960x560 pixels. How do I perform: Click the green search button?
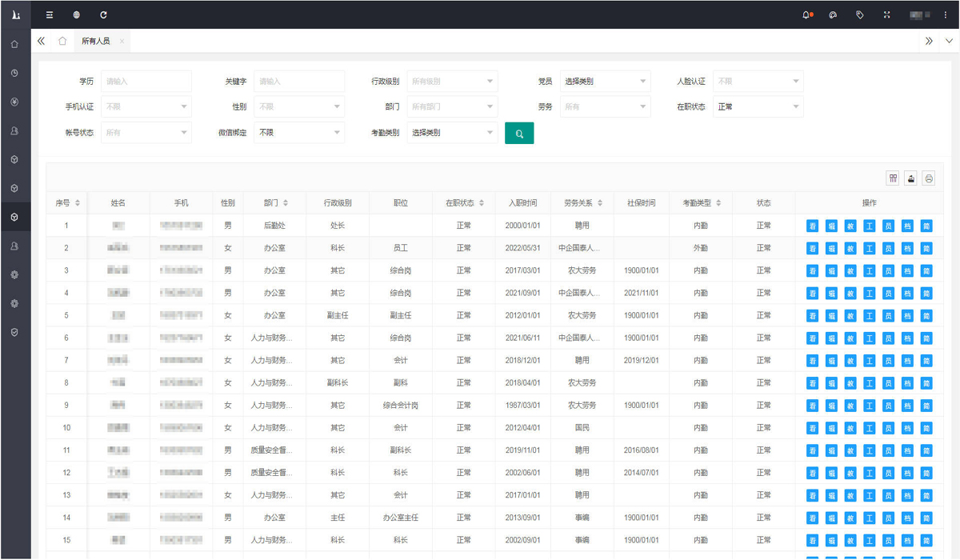[519, 134]
